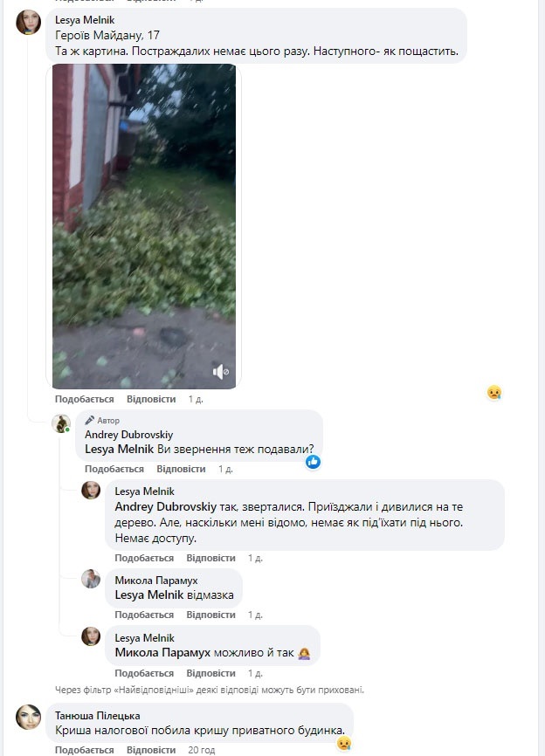The width and height of the screenshot is (545, 756).
Task: Click Andrey Dubrovskiy's profile picture
Action: tap(61, 423)
